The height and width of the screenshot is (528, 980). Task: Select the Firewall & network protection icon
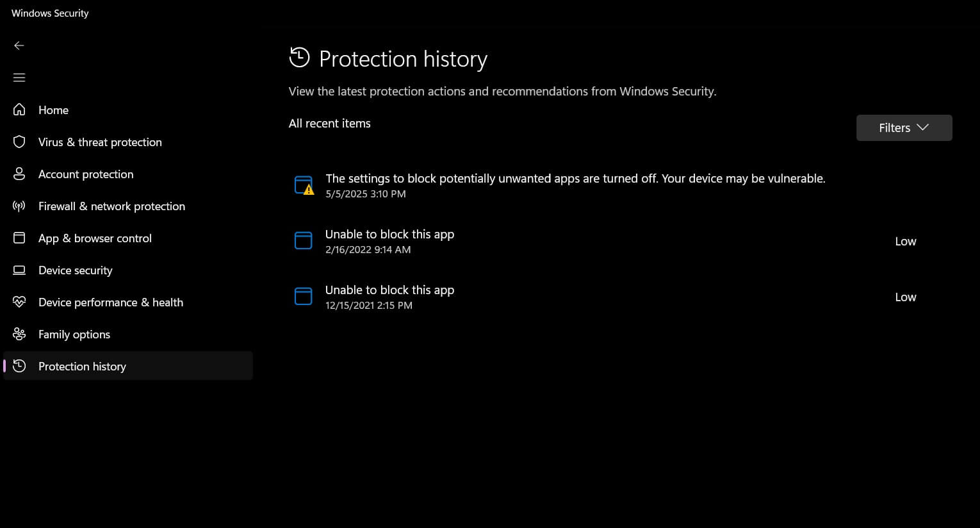tap(19, 206)
